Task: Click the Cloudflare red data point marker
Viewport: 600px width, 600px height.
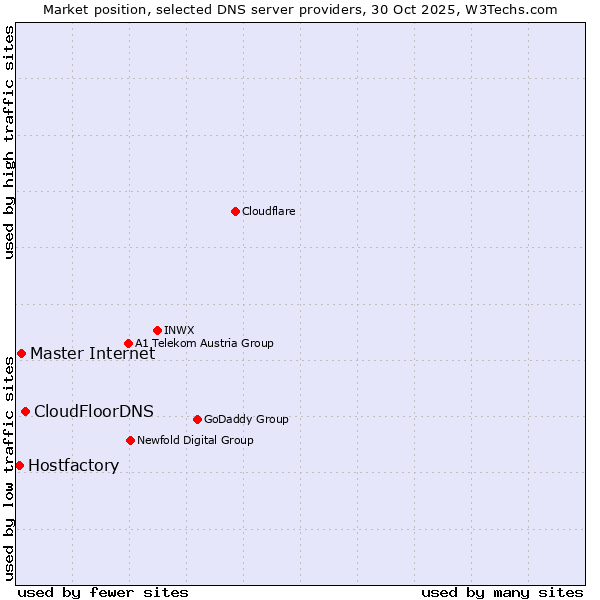Action: click(x=235, y=211)
